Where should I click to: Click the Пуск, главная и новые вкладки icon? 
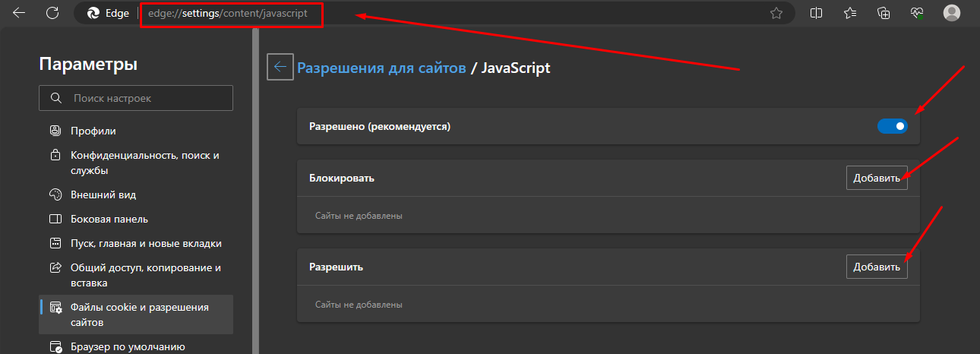tap(55, 243)
